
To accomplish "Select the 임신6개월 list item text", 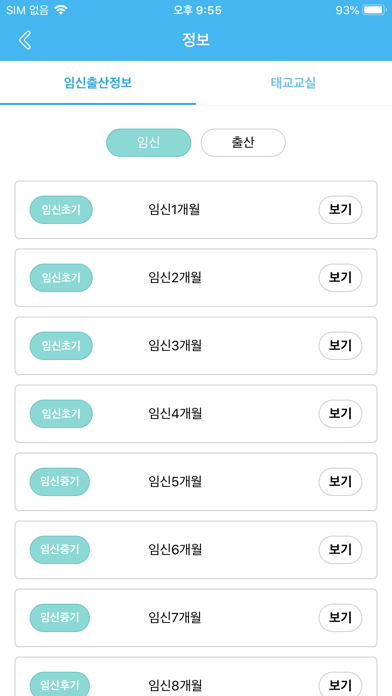I will coord(175,550).
